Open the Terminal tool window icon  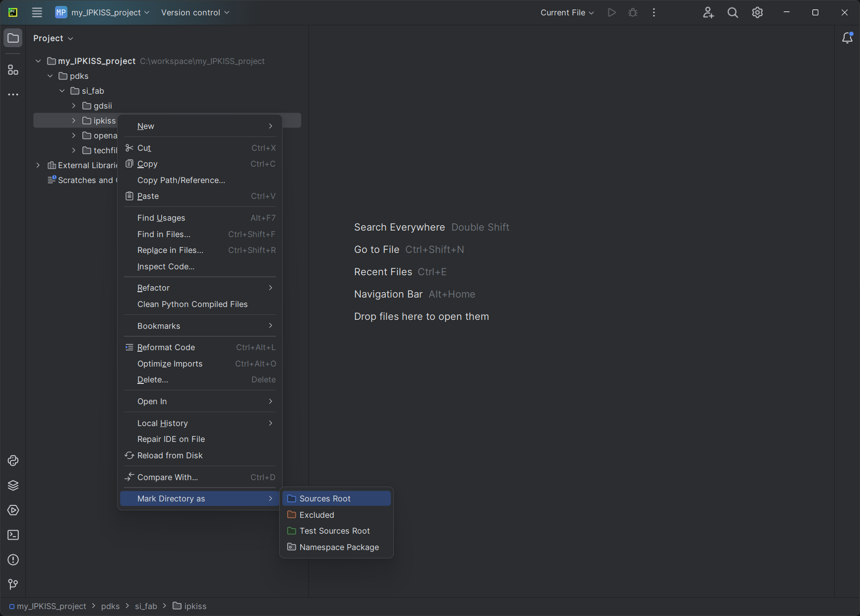coord(13,535)
